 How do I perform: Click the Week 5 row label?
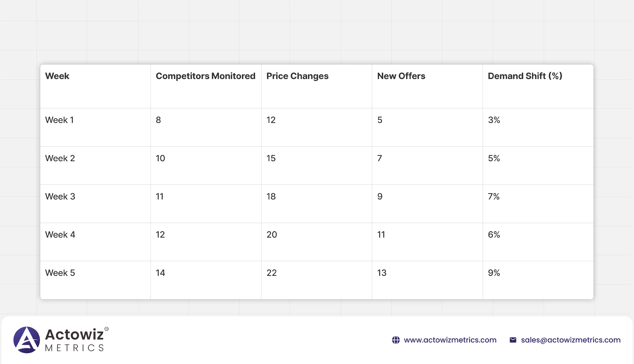60,273
